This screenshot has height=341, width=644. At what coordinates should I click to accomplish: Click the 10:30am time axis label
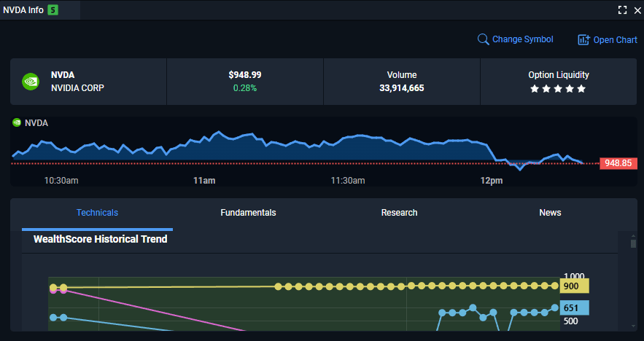(x=61, y=181)
